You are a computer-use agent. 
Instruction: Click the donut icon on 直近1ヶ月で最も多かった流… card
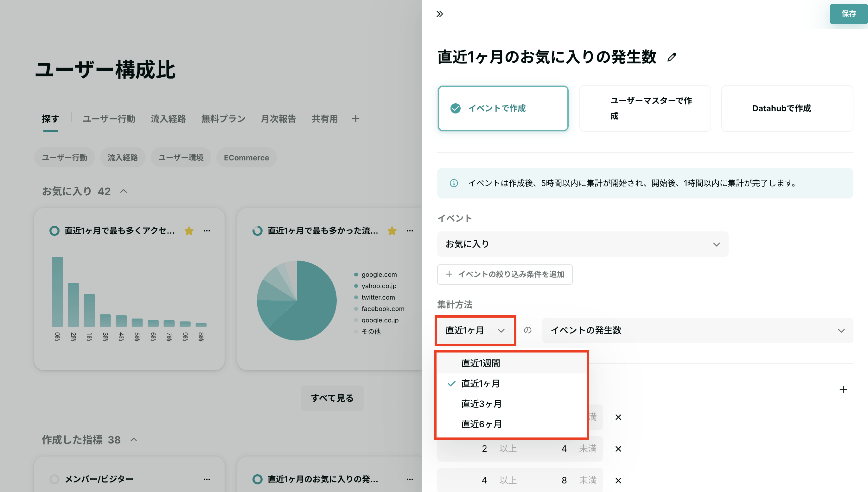pos(257,231)
